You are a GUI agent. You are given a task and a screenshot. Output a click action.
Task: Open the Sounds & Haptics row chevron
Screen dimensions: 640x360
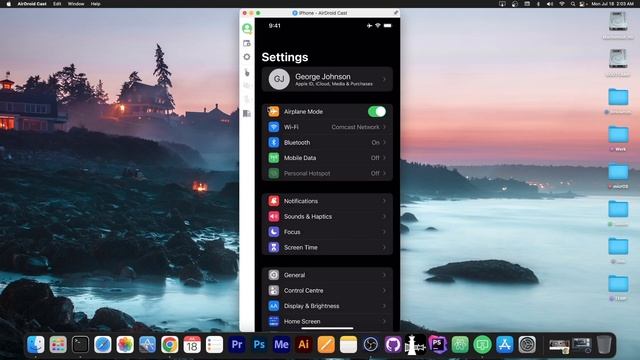click(x=384, y=216)
